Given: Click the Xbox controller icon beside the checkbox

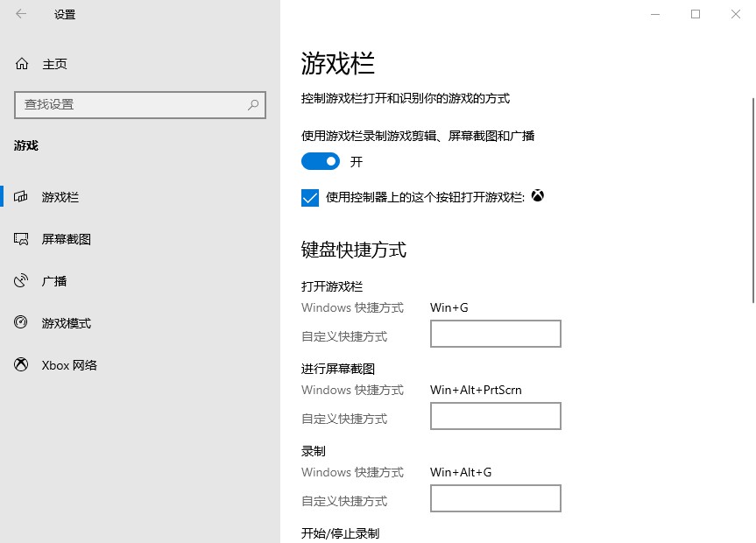Looking at the screenshot, I should (537, 196).
